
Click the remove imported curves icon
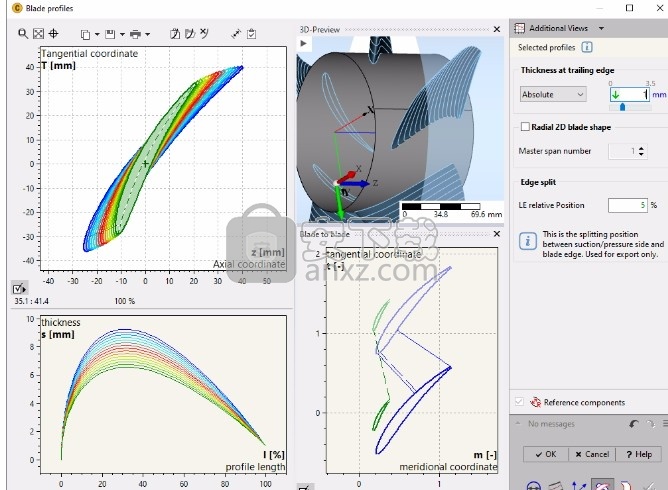204,33
